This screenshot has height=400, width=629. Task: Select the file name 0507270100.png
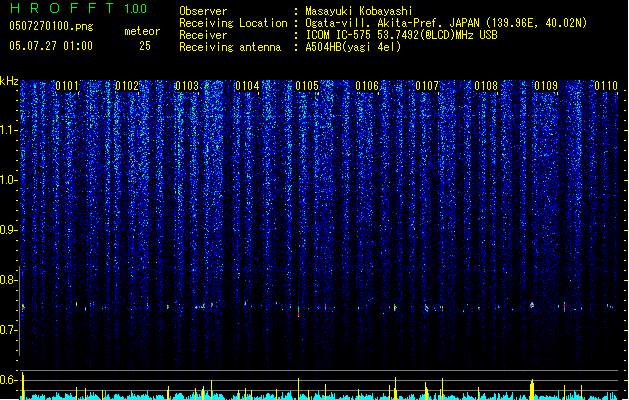51,26
